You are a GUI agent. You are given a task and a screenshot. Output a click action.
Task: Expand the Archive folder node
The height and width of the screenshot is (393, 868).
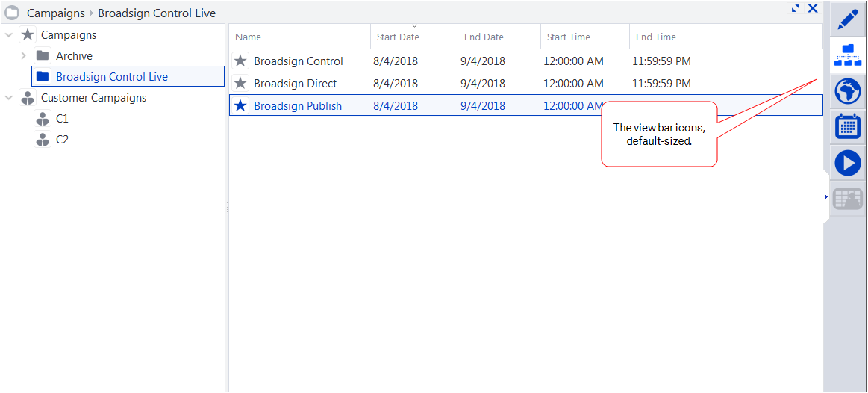pyautogui.click(x=23, y=55)
